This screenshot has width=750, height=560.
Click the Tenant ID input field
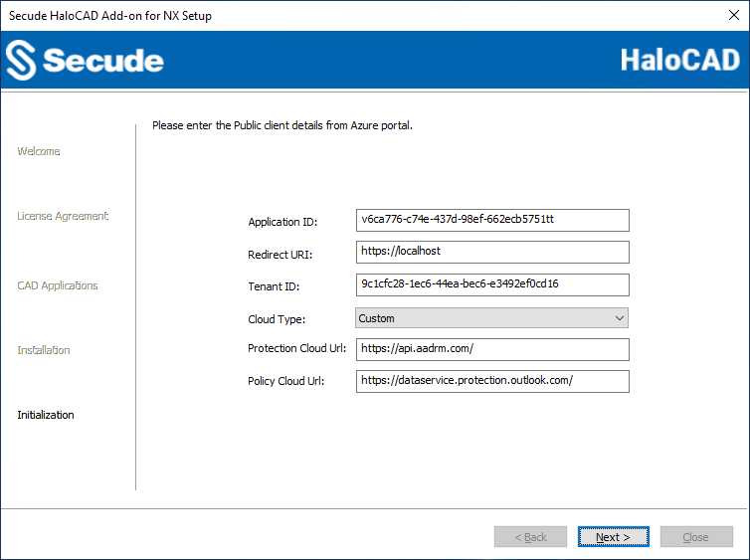pos(492,284)
